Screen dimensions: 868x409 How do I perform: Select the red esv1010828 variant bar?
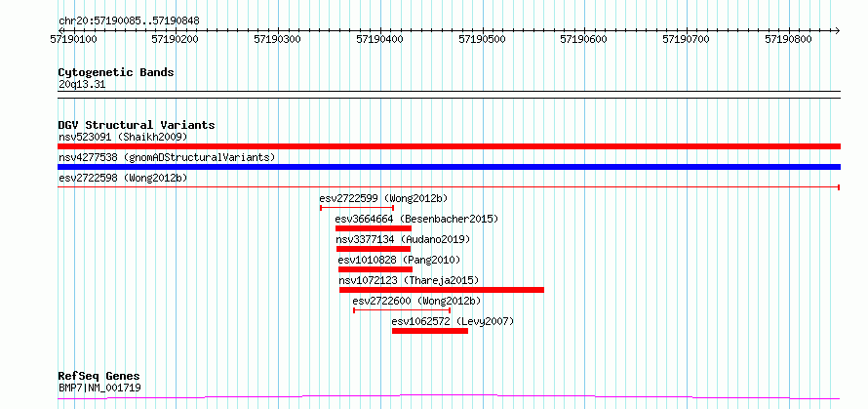coord(375,269)
